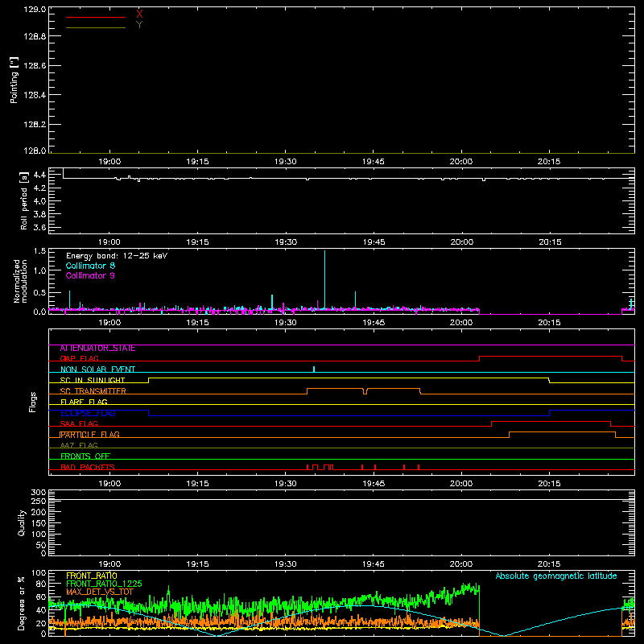Click the 'Roll period [s]' axis title

[23, 200]
